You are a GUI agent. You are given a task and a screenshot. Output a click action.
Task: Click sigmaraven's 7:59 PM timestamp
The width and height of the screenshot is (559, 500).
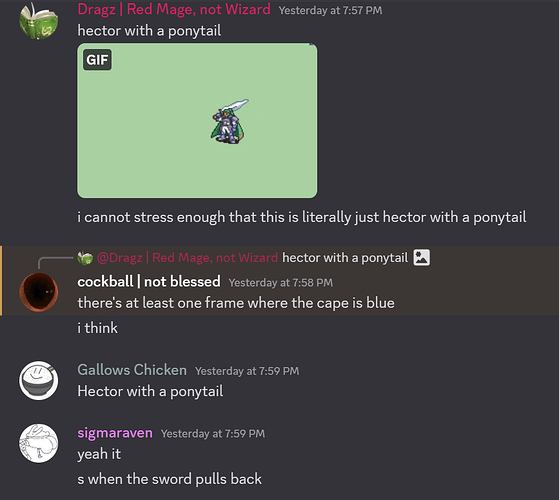[213, 434]
